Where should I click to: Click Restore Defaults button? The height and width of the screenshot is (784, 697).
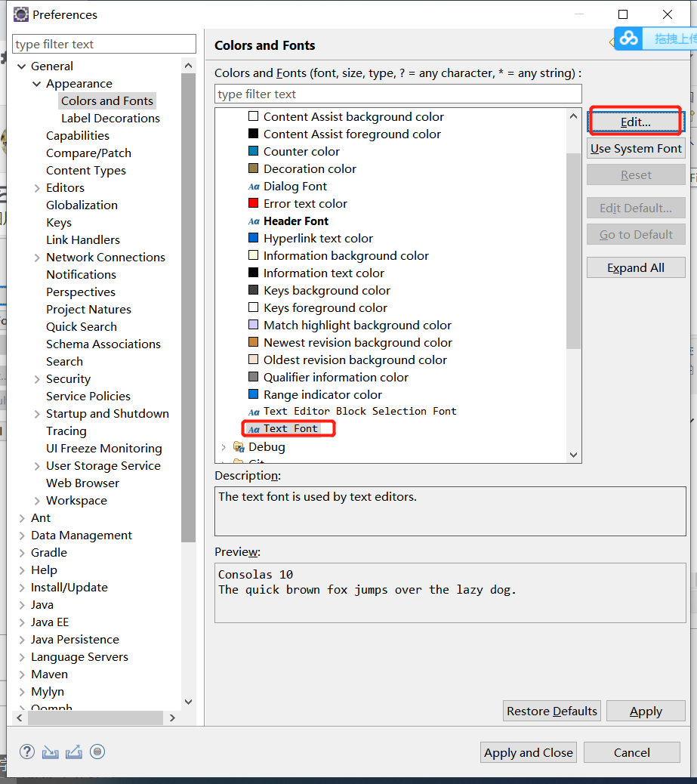click(551, 711)
